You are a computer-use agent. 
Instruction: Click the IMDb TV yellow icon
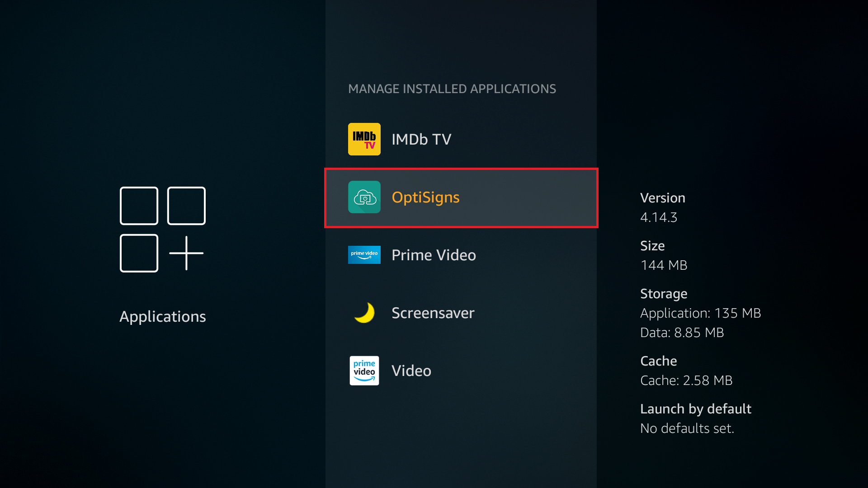click(363, 139)
